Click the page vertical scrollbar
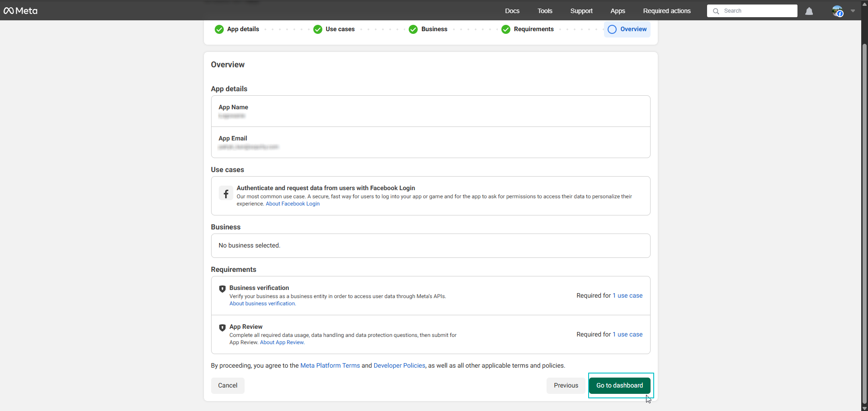This screenshot has height=411, width=868. (864, 221)
